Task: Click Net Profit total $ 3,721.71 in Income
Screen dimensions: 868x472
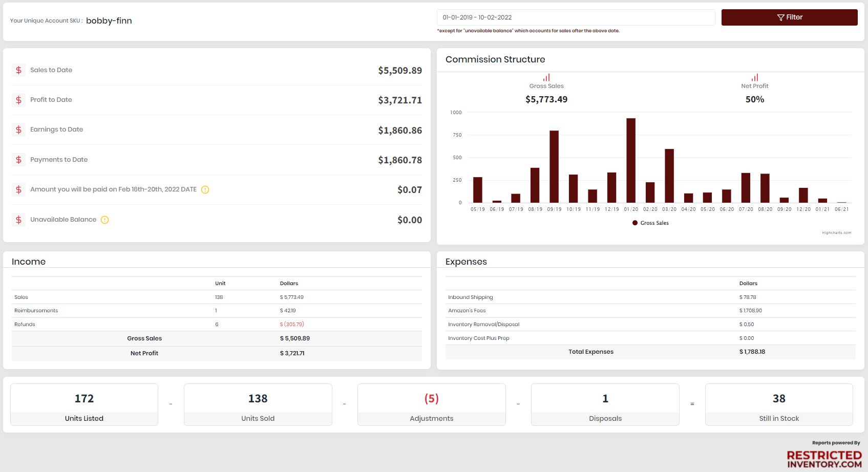Action: 292,353
